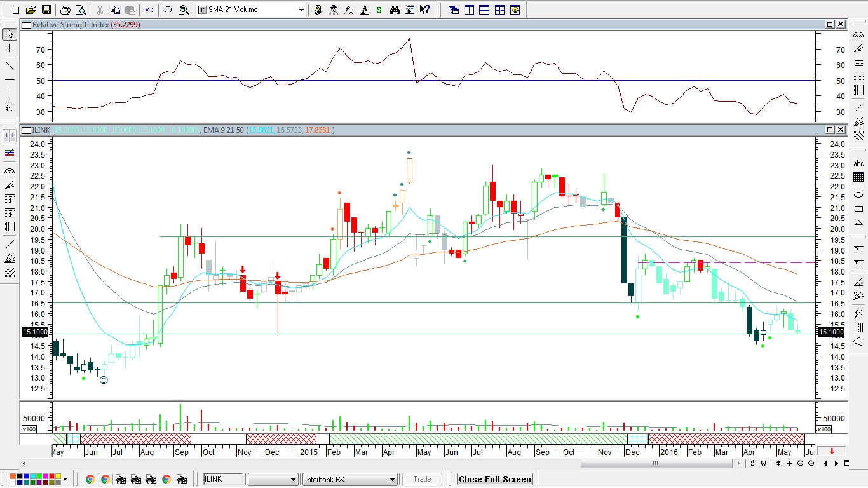Viewport: 868px width, 488px height.
Task: Maximize the ILINK price pane
Action: pos(830,130)
